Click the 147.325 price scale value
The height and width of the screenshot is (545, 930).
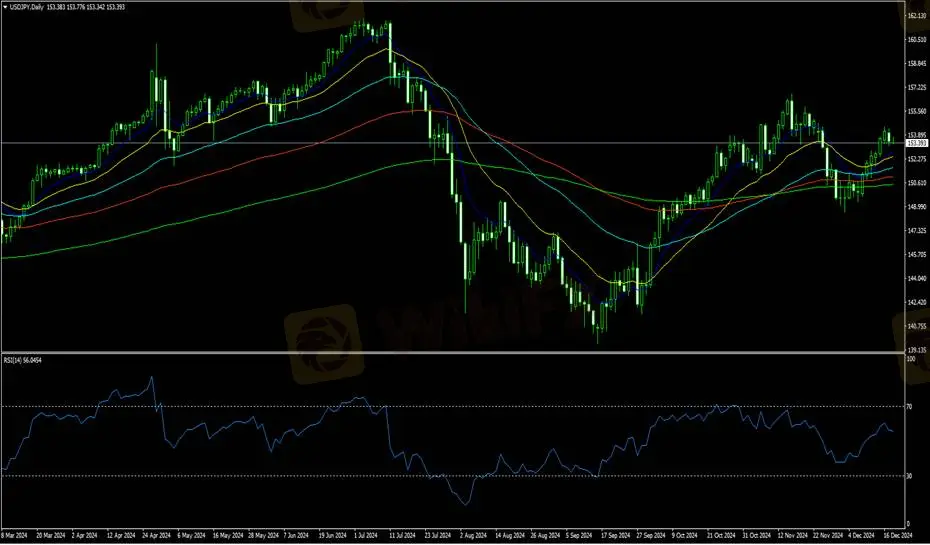pyautogui.click(x=917, y=230)
